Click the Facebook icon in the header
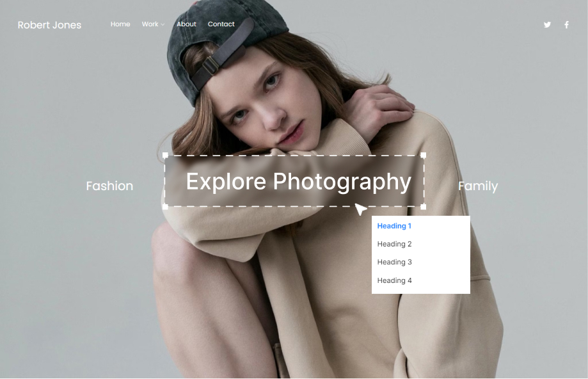588x379 pixels. click(566, 25)
